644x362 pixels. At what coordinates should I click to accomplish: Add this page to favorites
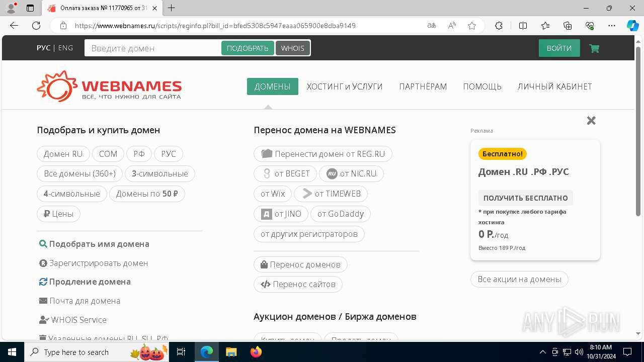[x=472, y=26]
